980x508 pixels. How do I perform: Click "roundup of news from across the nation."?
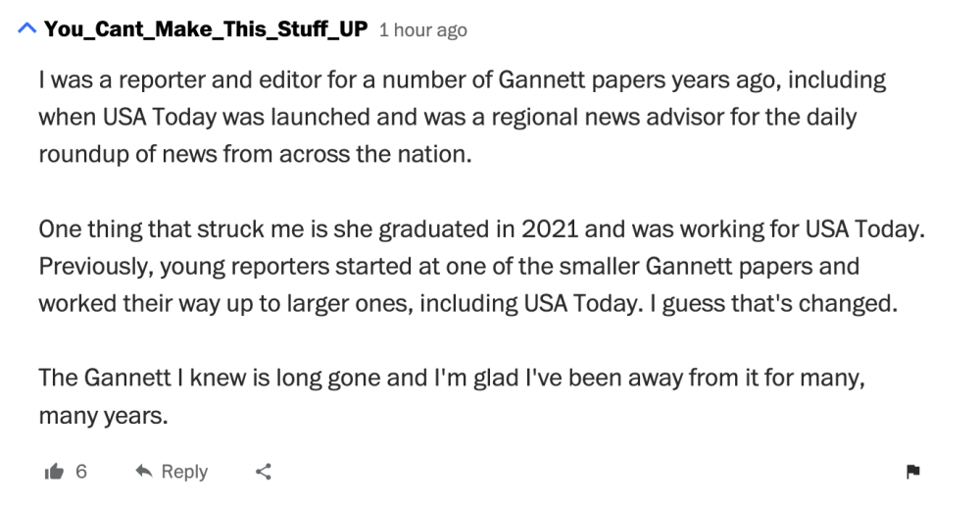[255, 155]
